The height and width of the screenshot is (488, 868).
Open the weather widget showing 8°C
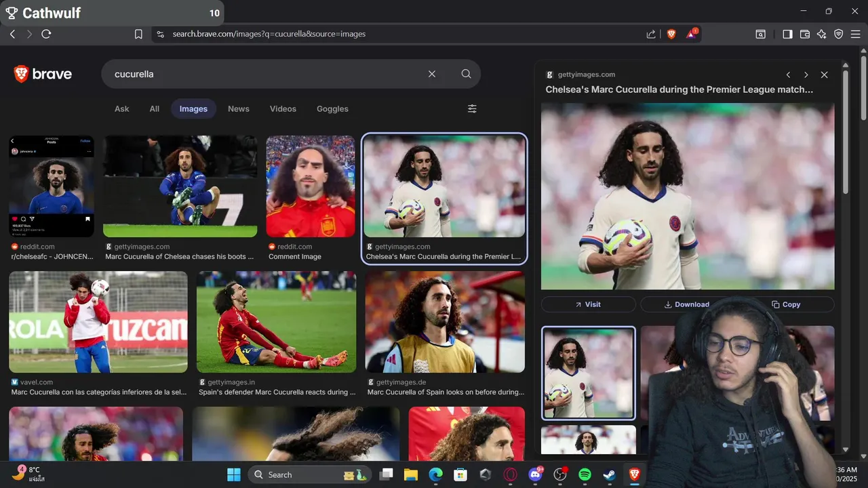point(28,474)
